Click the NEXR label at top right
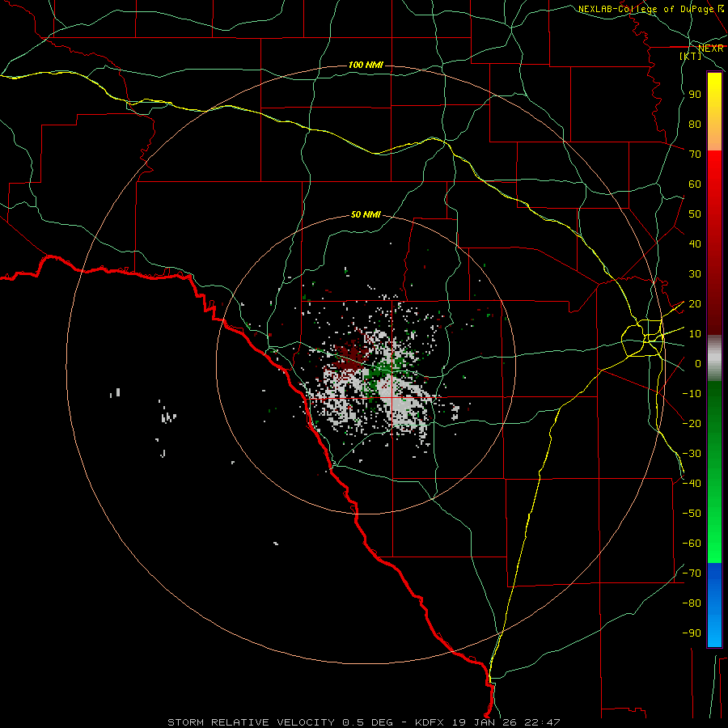The width and height of the screenshot is (728, 728). 711,49
